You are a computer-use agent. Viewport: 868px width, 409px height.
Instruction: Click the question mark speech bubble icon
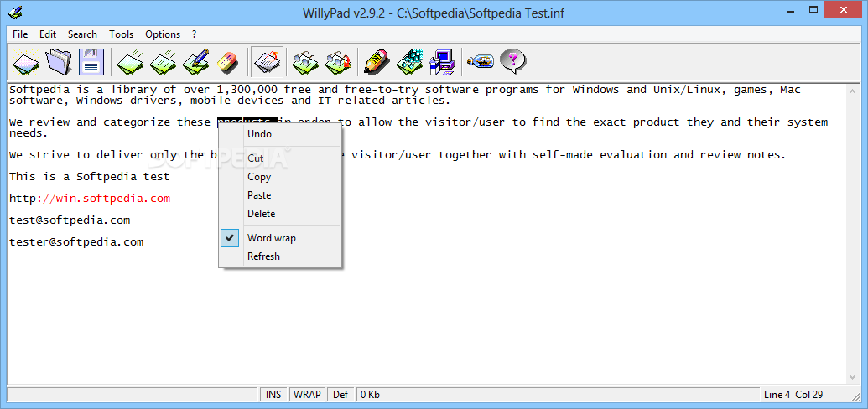512,61
